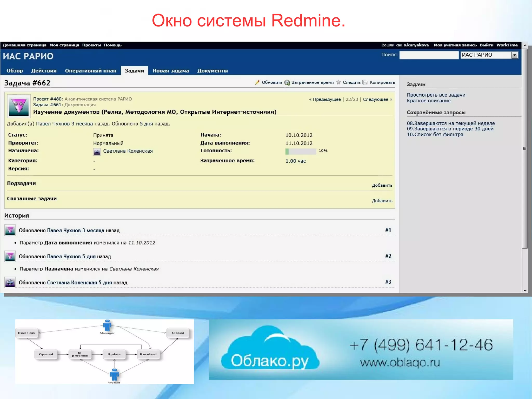The height and width of the screenshot is (399, 532).
Task: Click 1.00 час spent time value
Action: click(296, 161)
